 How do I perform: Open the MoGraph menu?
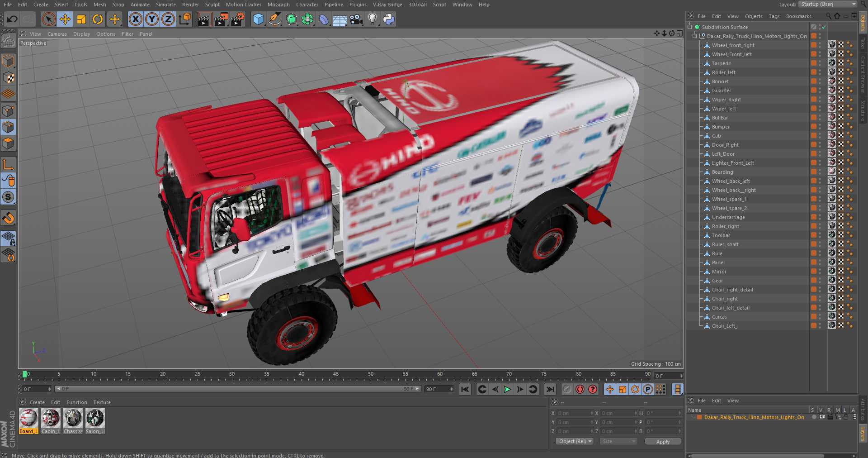pos(278,5)
